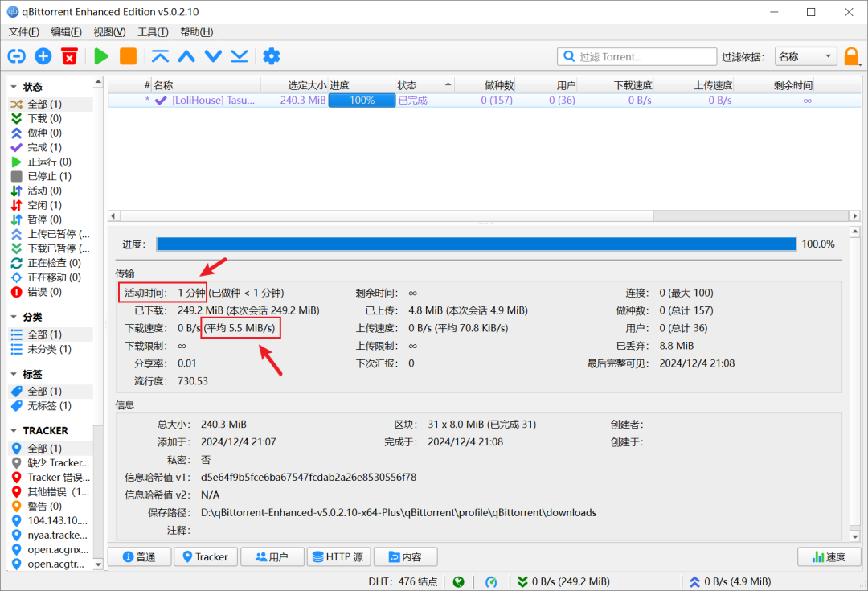Filter by 活动 (0) status
This screenshot has height=591, width=868.
(51, 191)
